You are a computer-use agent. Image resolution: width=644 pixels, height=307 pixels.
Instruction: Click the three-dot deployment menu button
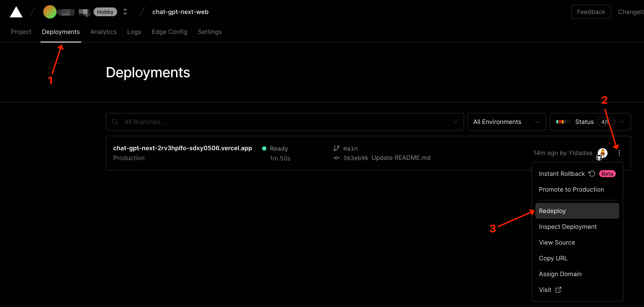point(619,153)
